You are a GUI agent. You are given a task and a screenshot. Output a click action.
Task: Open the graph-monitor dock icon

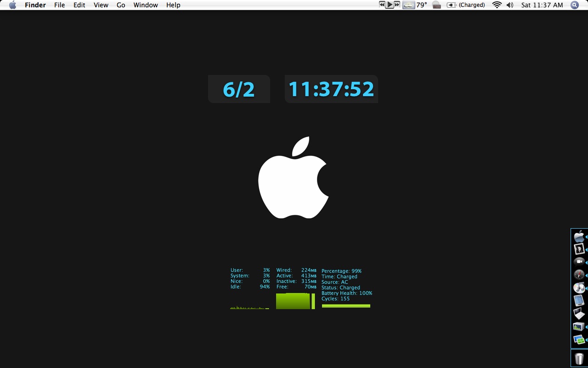(x=579, y=327)
